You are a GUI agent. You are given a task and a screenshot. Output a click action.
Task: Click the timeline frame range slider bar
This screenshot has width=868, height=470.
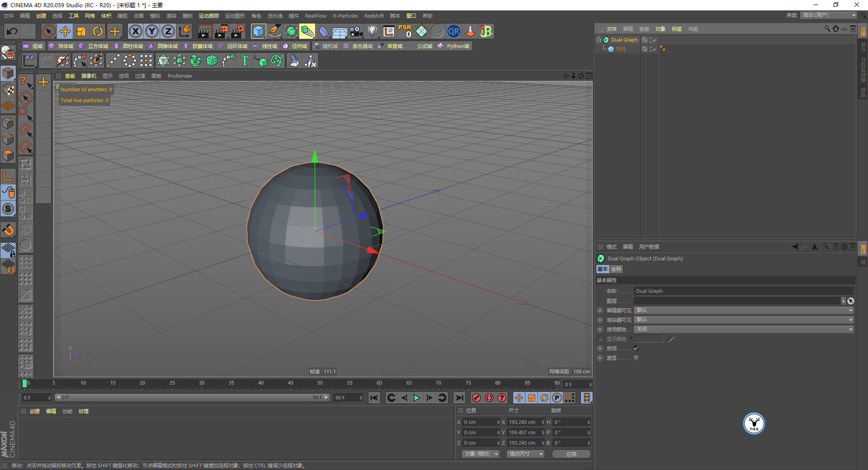pos(192,398)
